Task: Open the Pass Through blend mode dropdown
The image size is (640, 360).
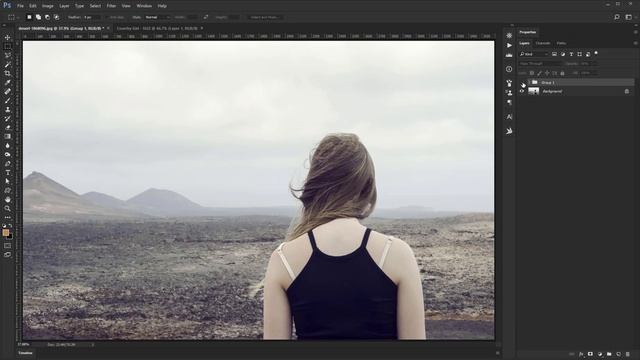Action: (x=540, y=64)
